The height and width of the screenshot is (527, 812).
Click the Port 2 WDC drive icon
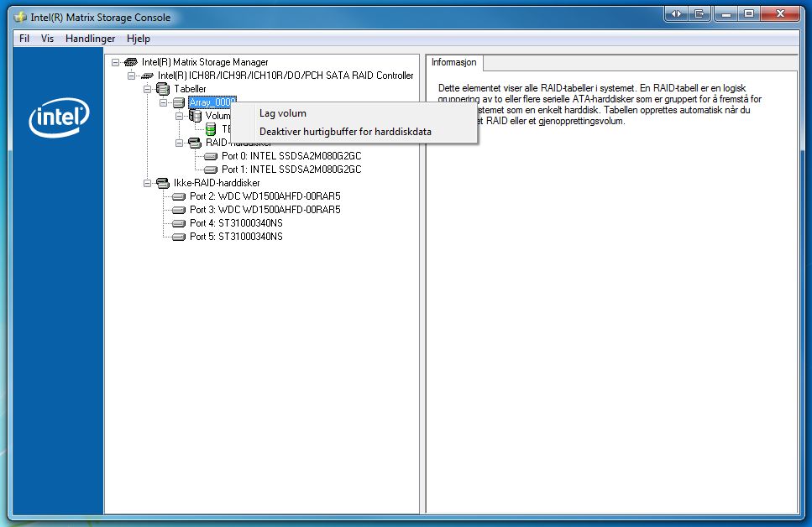click(x=179, y=196)
